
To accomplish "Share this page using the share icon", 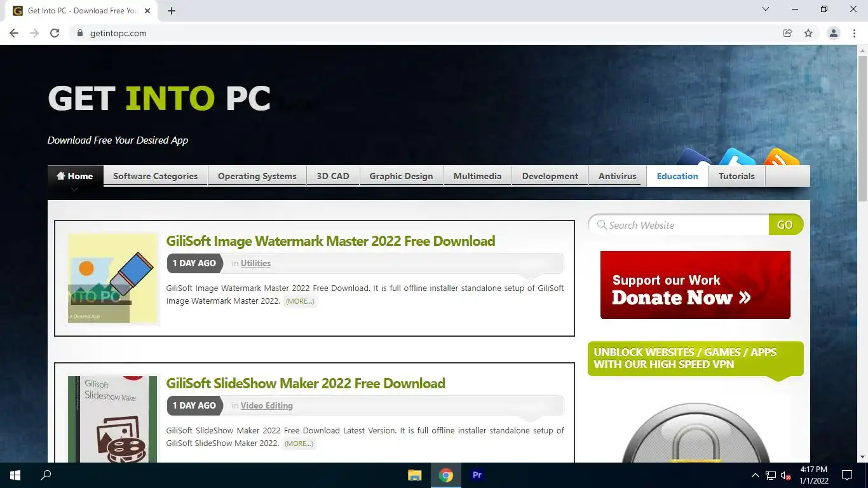I will coord(787,33).
